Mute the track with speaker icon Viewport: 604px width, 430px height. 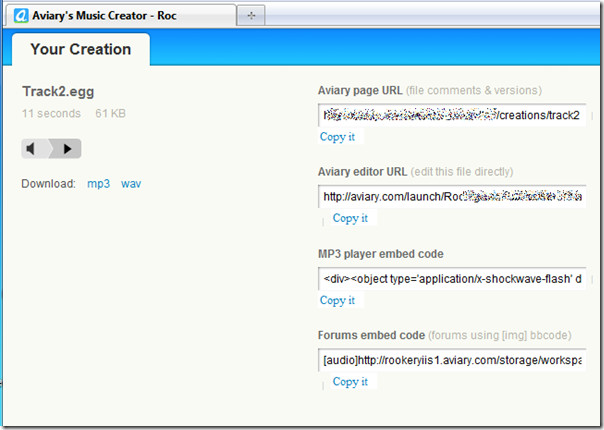pyautogui.click(x=32, y=149)
